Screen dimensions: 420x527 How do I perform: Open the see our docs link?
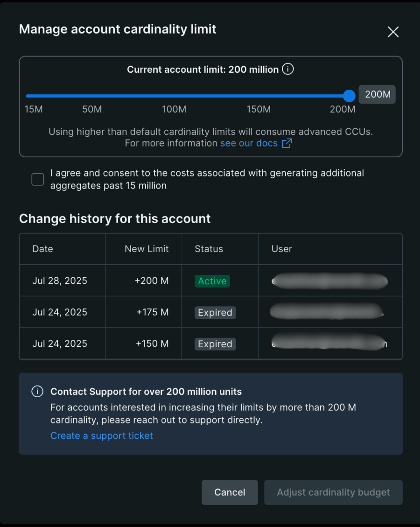click(x=249, y=143)
